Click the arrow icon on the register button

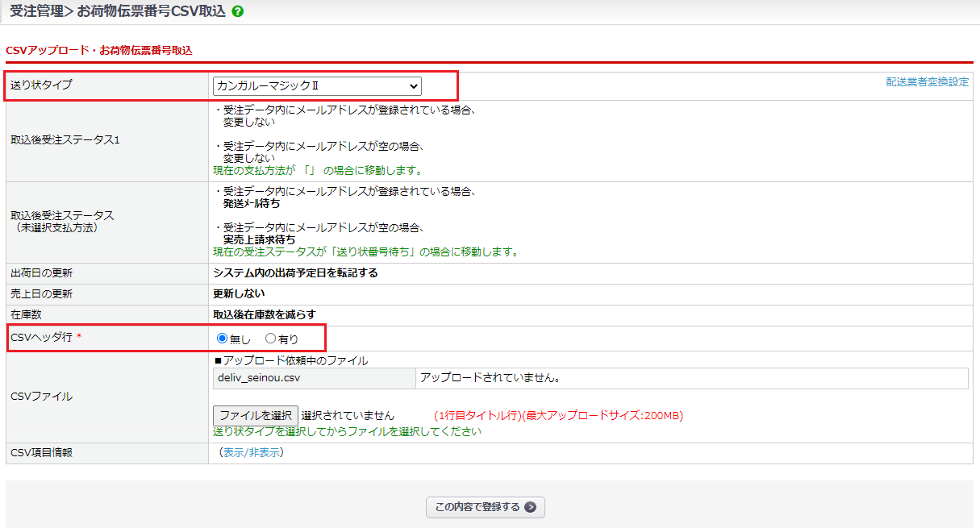click(530, 507)
